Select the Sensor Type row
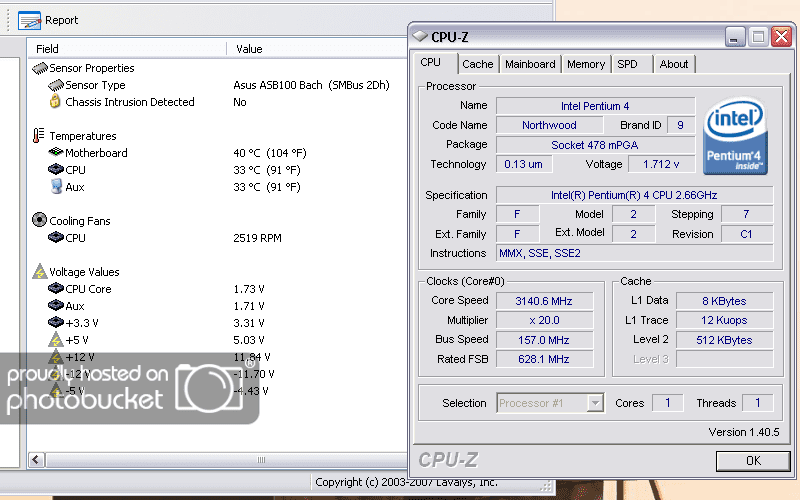This screenshot has width=800, height=500. click(x=217, y=85)
